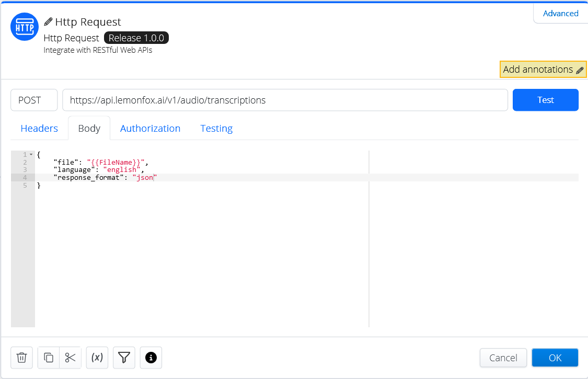Click the pencil icon beside the Http Request title
This screenshot has height=379, width=588.
tap(49, 22)
